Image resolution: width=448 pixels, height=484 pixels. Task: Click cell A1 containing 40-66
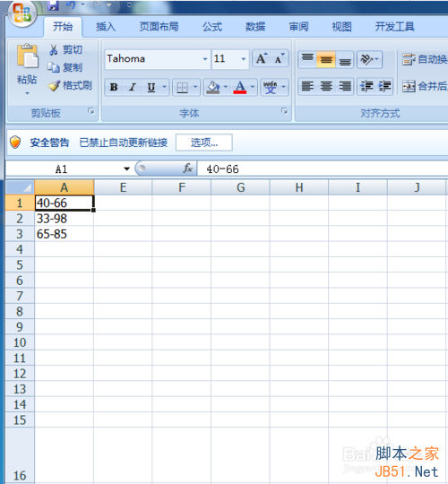click(65, 203)
